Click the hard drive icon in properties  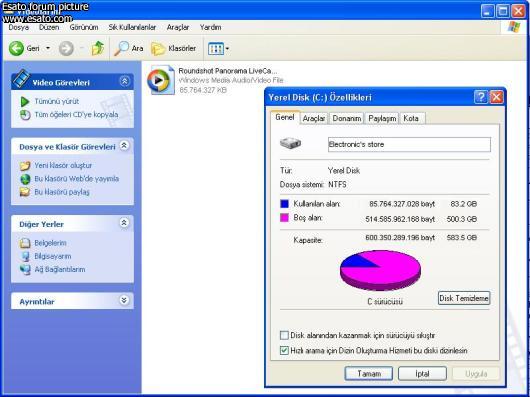click(x=290, y=144)
